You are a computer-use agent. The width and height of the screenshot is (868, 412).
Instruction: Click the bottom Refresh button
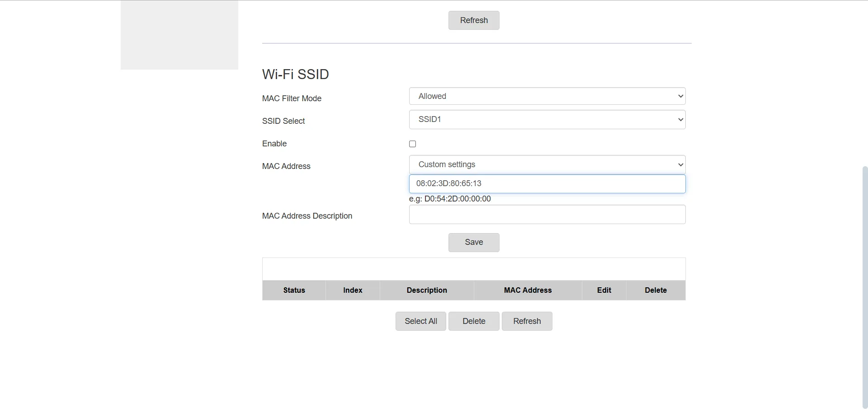[527, 321]
